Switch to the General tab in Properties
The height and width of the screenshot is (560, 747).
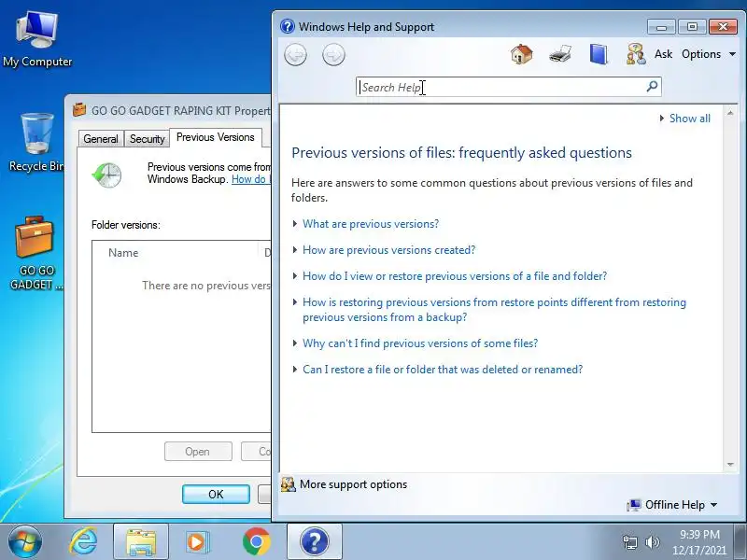coord(101,138)
